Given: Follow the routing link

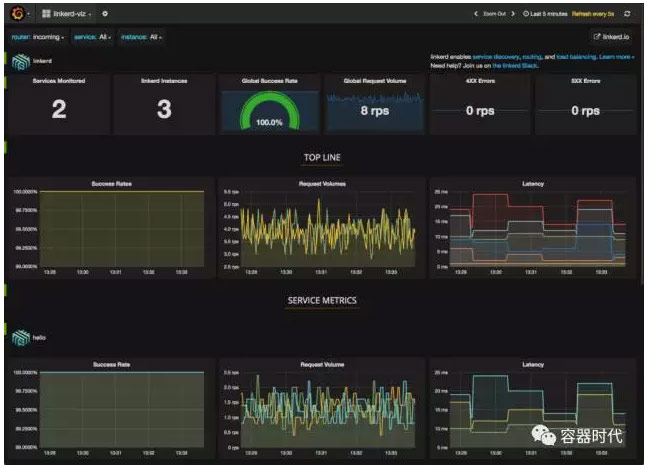Looking at the screenshot, I should (532, 56).
